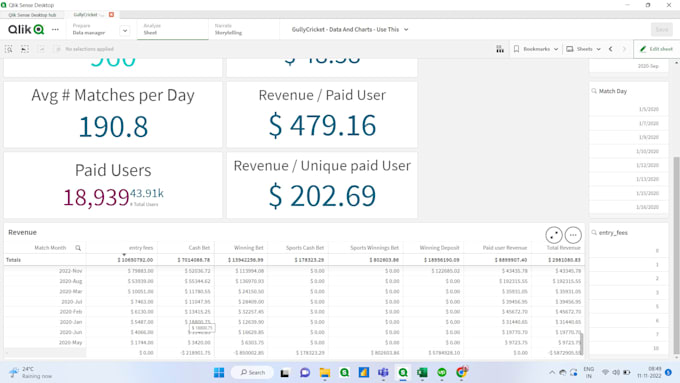Viewport: 680px width, 383px height.
Task: Open the Windows Start menu
Action: point(219,372)
